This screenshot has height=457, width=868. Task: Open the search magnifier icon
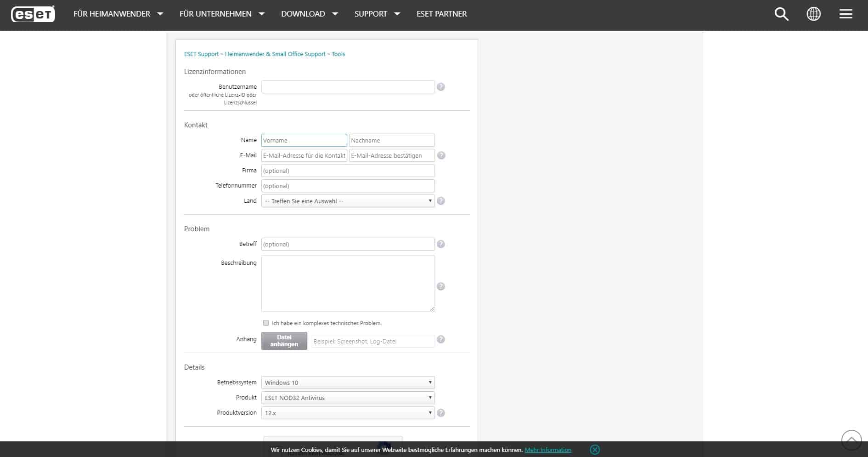[x=781, y=14]
